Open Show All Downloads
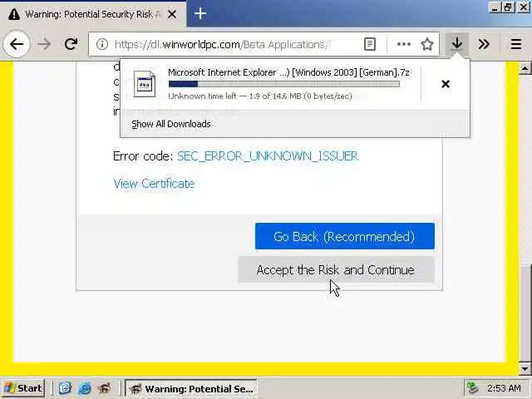Screen dimensions: 532x399 tap(171, 124)
